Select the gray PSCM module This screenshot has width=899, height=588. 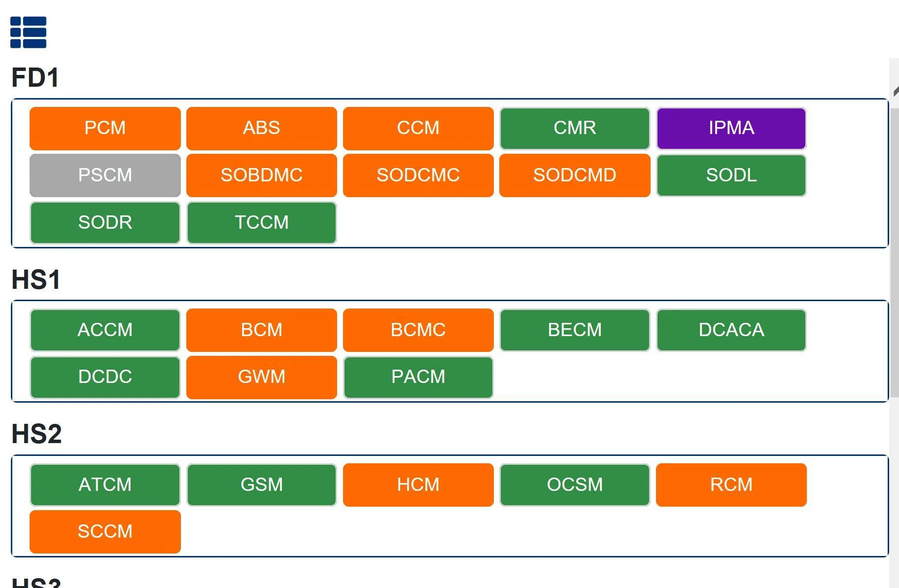(105, 175)
